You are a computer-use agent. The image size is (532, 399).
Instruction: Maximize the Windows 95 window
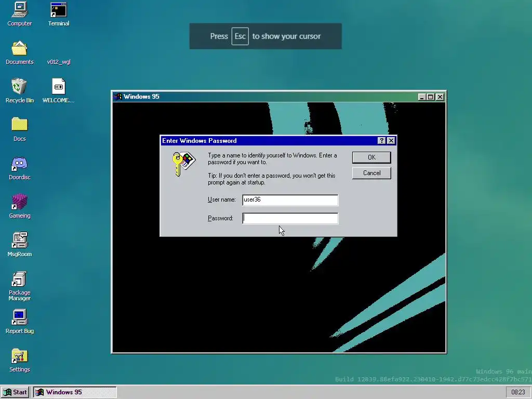click(x=431, y=97)
